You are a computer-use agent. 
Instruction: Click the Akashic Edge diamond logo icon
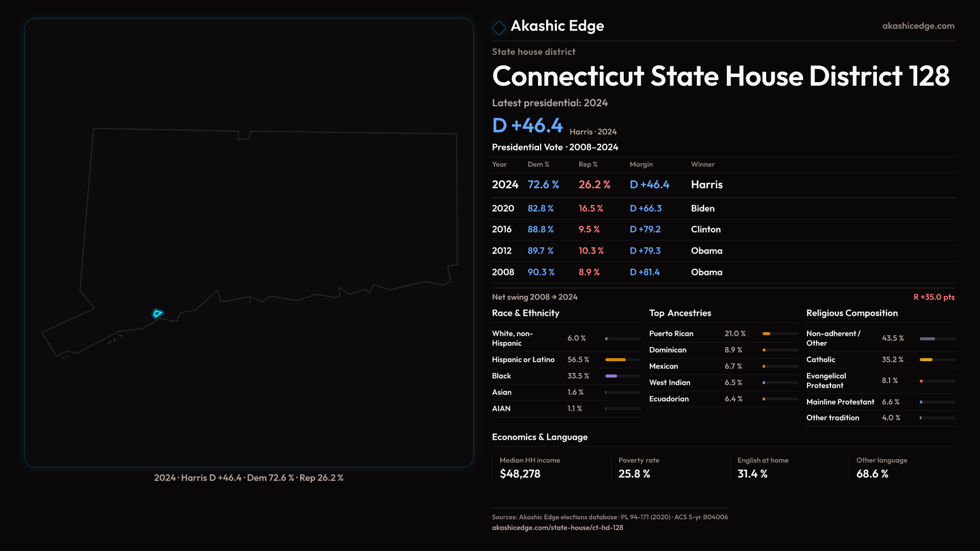(x=499, y=27)
